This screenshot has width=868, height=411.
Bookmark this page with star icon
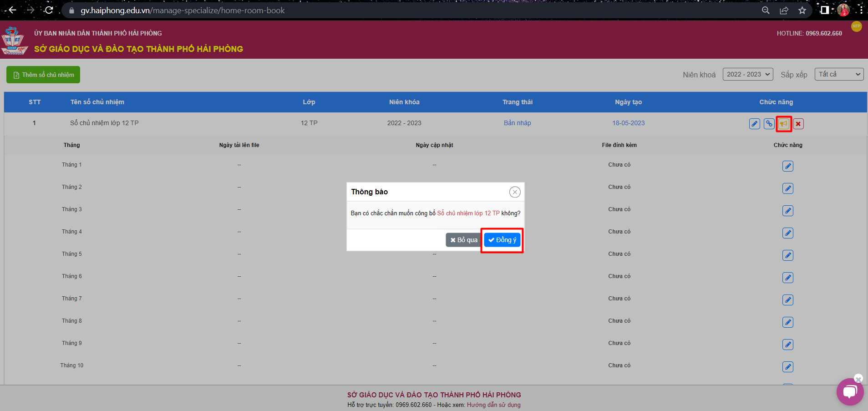tap(802, 10)
